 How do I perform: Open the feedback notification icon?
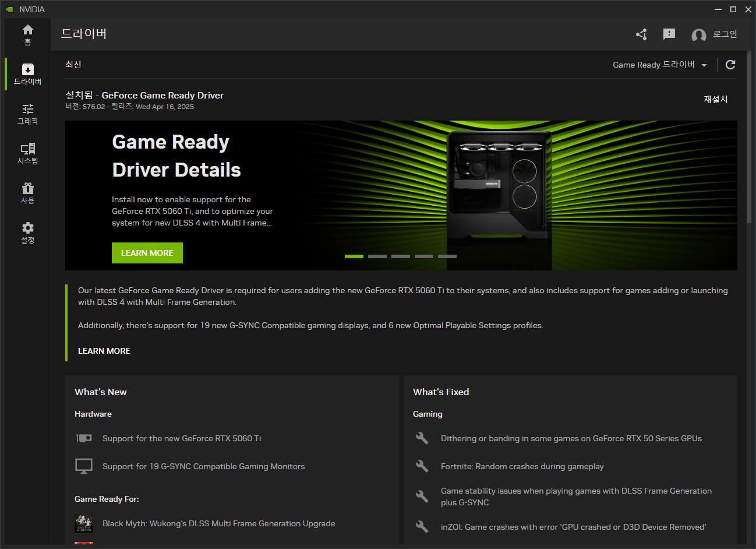669,34
